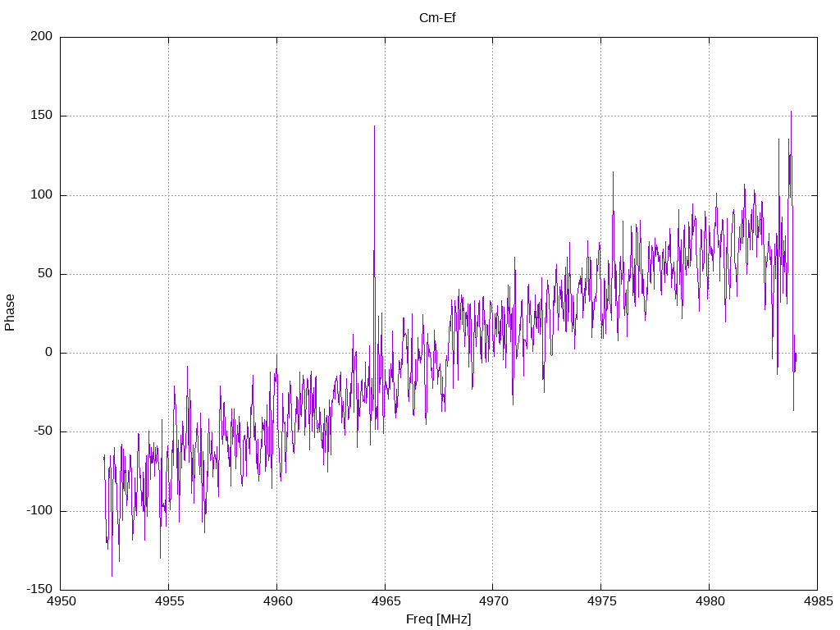Click y-axis tick value 150

coord(42,115)
